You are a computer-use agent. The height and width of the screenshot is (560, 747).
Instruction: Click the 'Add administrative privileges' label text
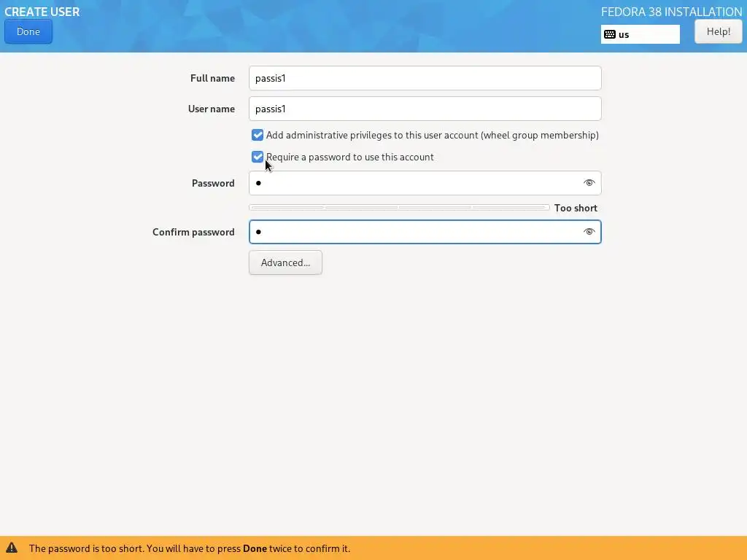tap(432, 135)
